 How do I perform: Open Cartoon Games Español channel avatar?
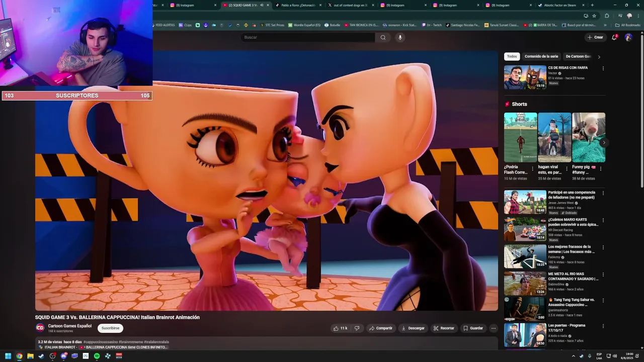[40, 328]
